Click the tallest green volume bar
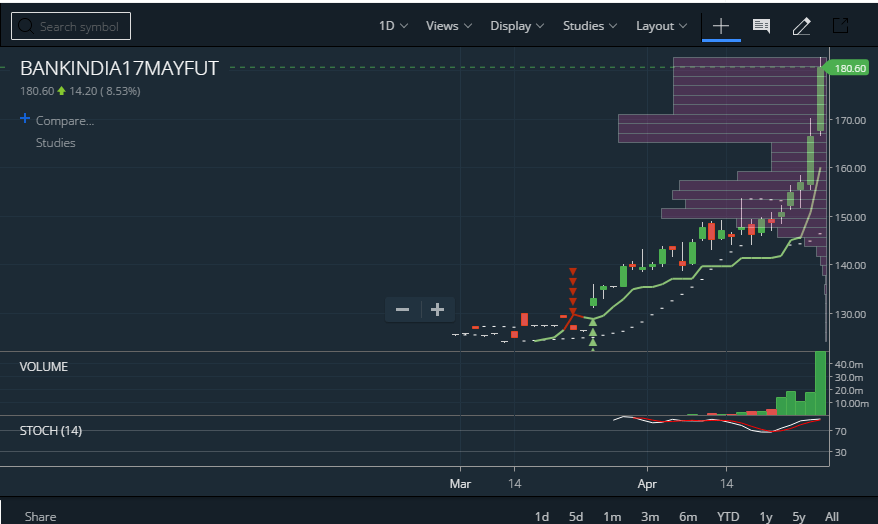This screenshot has height=524, width=878. pos(820,383)
